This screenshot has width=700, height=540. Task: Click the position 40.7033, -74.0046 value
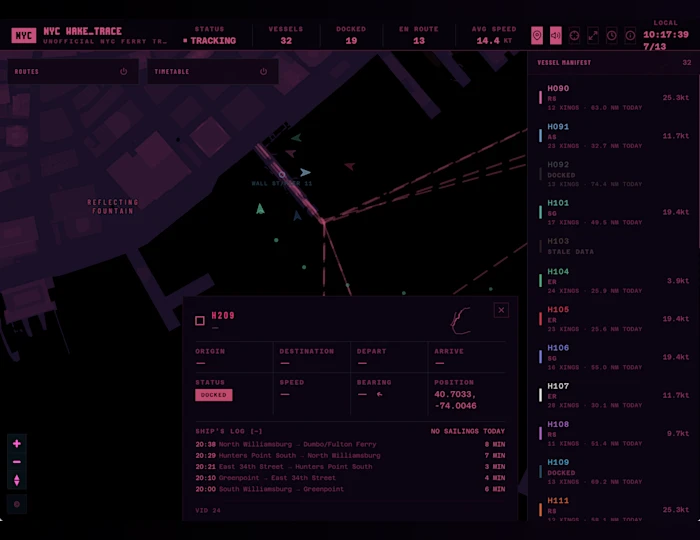455,400
